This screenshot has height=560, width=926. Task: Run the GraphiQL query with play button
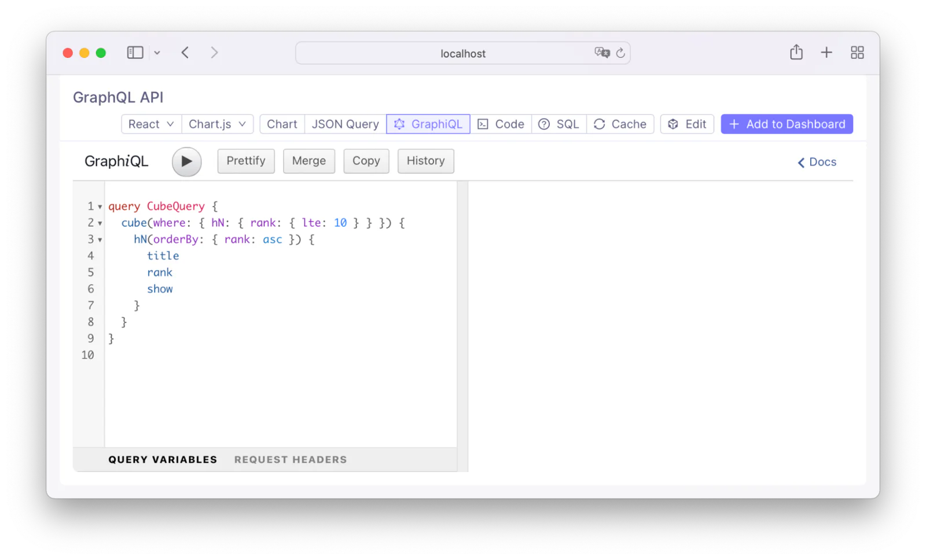[x=186, y=161]
